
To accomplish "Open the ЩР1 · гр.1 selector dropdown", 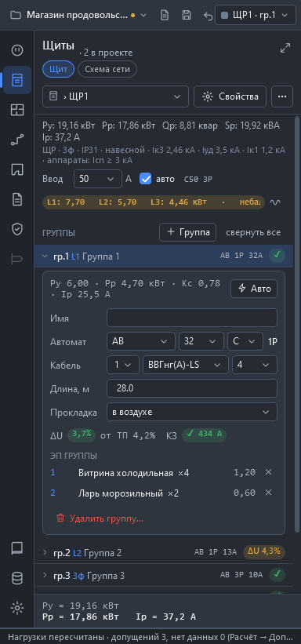I will click(256, 15).
